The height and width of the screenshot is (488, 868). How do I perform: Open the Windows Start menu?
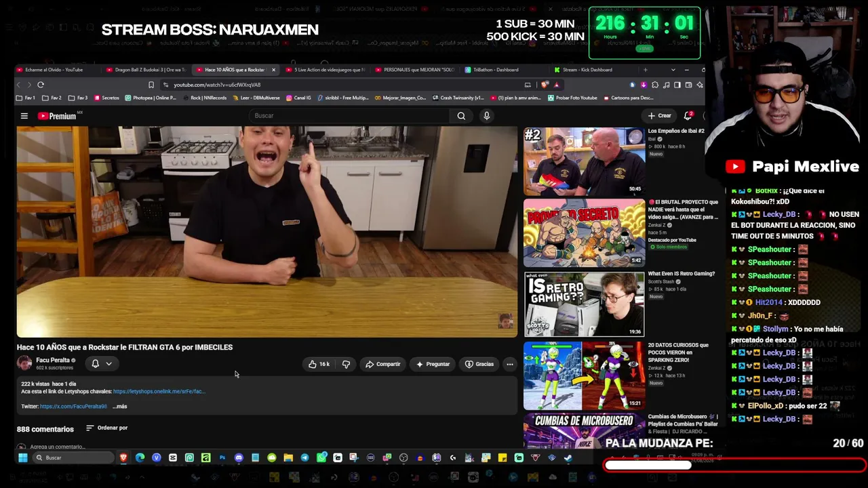click(x=22, y=457)
